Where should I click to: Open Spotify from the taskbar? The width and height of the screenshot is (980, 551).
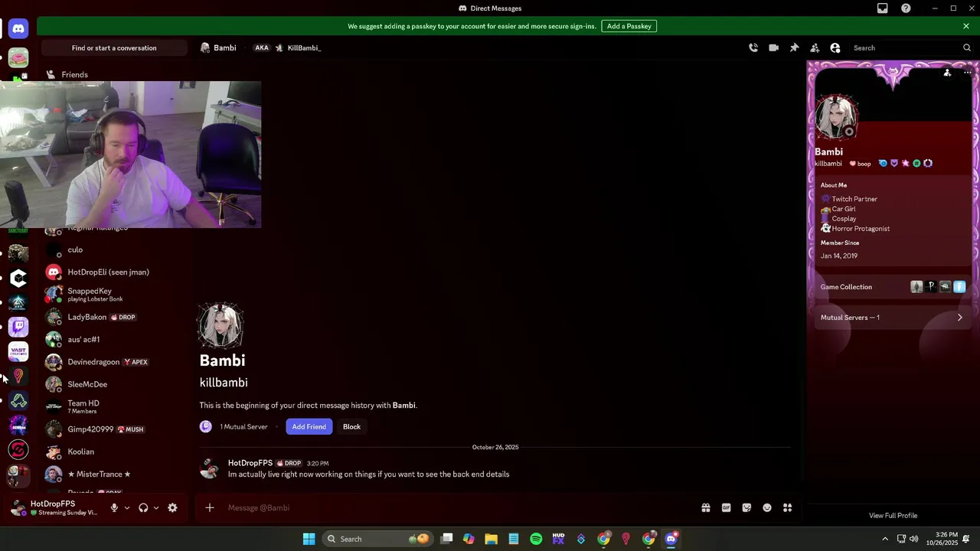[536, 539]
